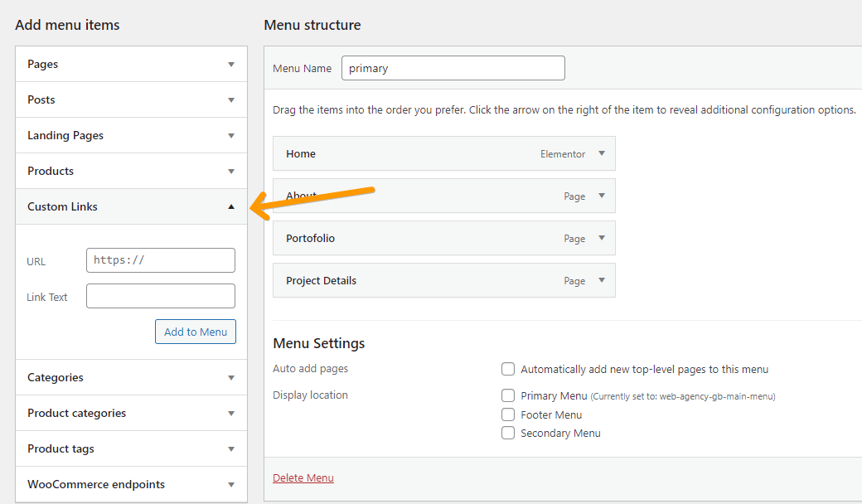Tick the Footer Menu checkbox
This screenshot has height=504, width=862.
[x=508, y=414]
